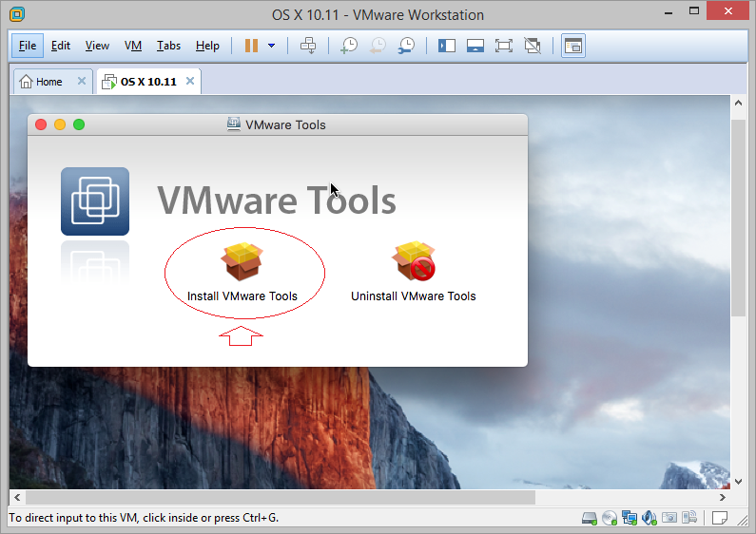Click the red close button of VMware Tools window
The height and width of the screenshot is (534, 756).
click(x=41, y=124)
